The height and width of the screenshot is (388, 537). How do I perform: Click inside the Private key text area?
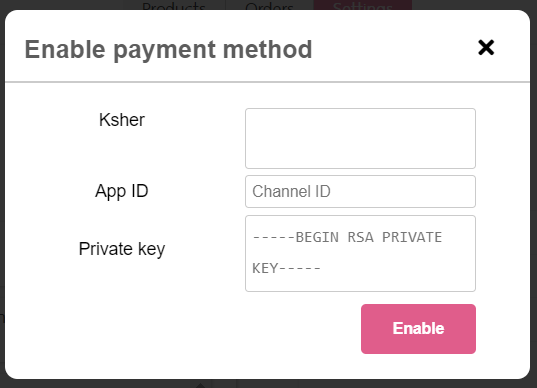pos(360,253)
